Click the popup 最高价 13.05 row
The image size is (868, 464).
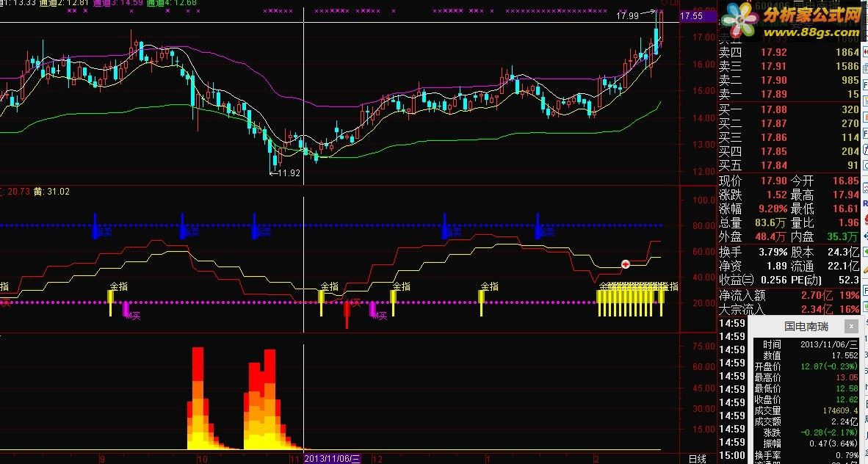coord(806,377)
